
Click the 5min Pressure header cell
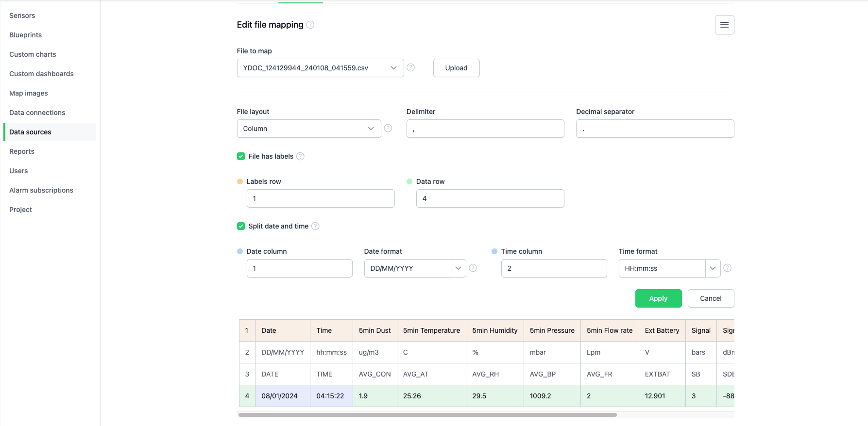coord(552,330)
